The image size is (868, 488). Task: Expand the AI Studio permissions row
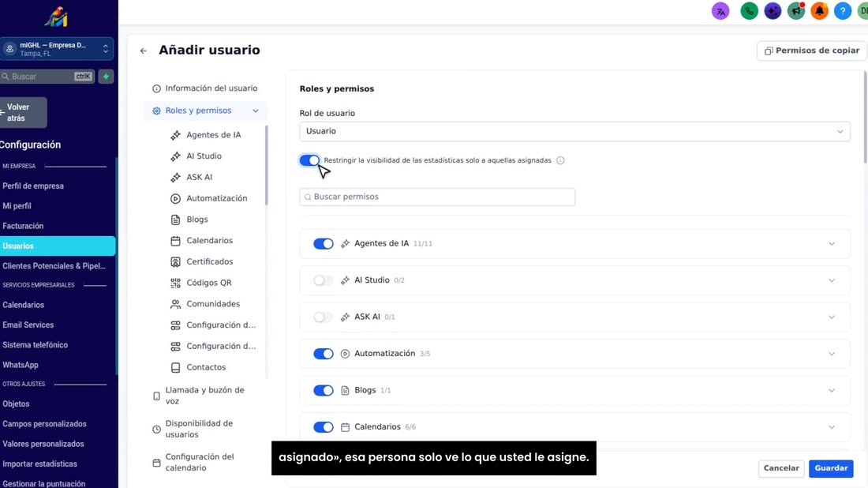(x=832, y=280)
